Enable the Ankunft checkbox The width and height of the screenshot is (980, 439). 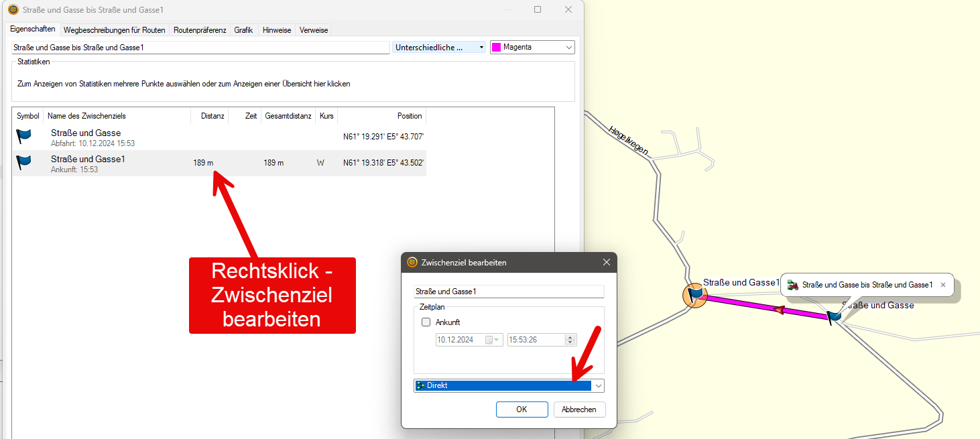[426, 322]
